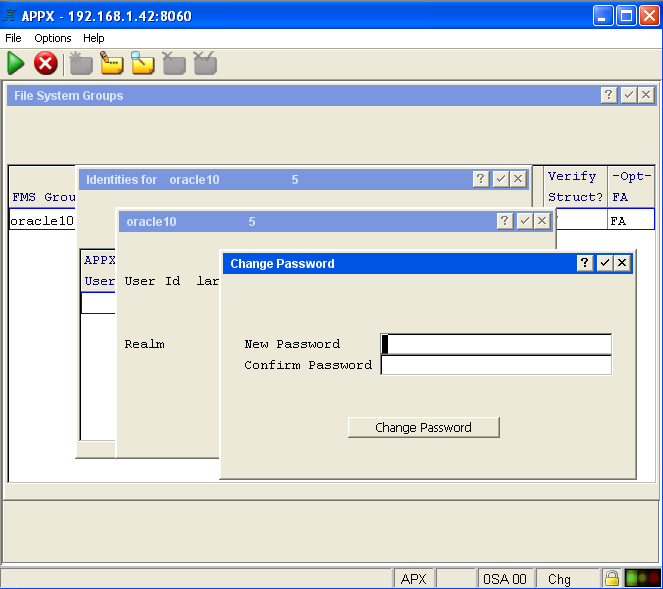
Task: Click the padlock icon in status bar
Action: (x=611, y=578)
